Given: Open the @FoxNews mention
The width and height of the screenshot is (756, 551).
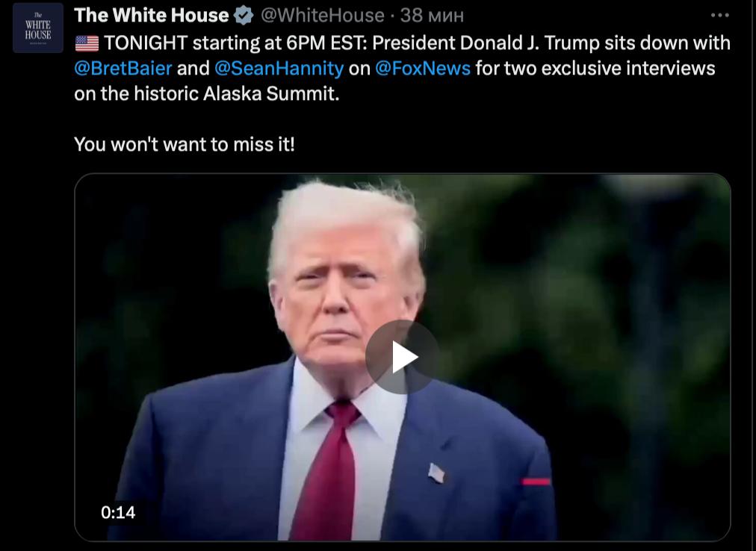Looking at the screenshot, I should (422, 69).
